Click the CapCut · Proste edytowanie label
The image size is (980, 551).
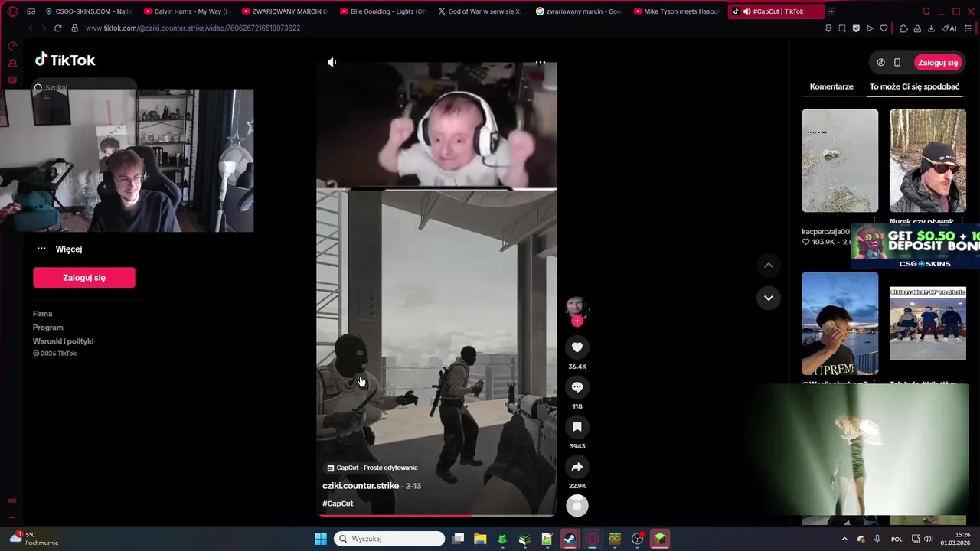[372, 468]
